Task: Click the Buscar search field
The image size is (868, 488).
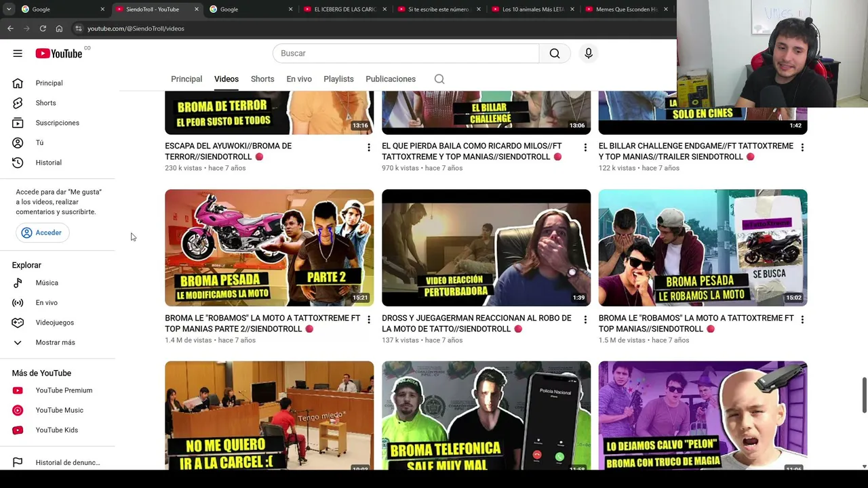Action: tap(406, 54)
